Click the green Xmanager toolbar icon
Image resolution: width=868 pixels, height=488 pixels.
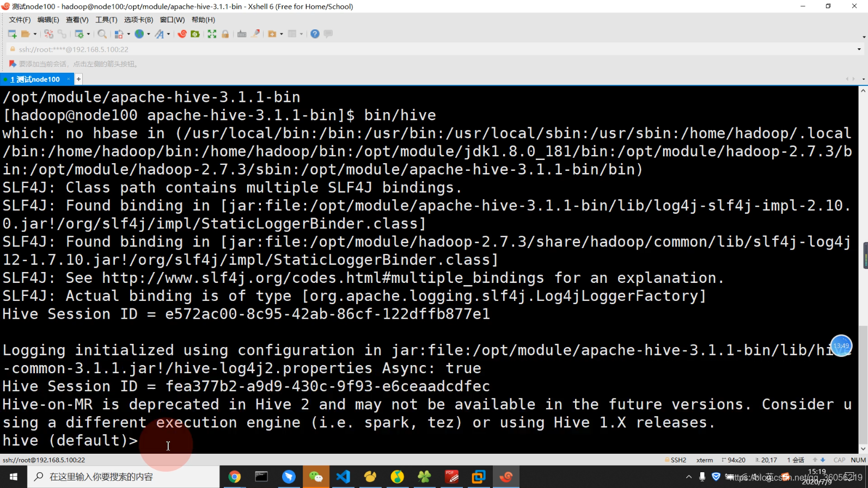(195, 34)
